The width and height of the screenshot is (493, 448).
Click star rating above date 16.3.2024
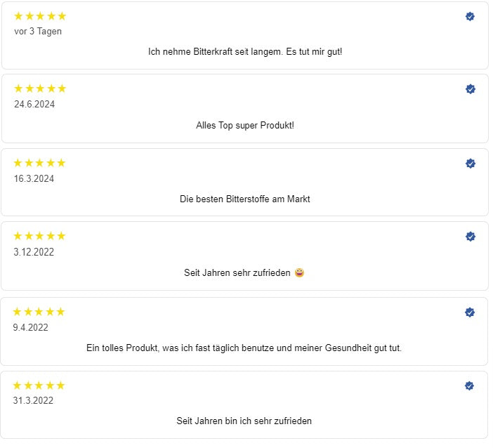[39, 164]
